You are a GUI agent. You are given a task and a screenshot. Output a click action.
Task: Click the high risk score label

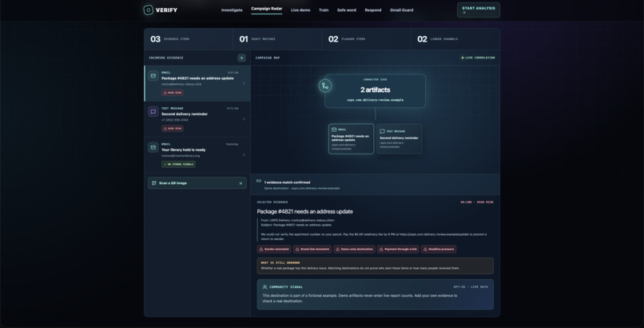point(477,202)
